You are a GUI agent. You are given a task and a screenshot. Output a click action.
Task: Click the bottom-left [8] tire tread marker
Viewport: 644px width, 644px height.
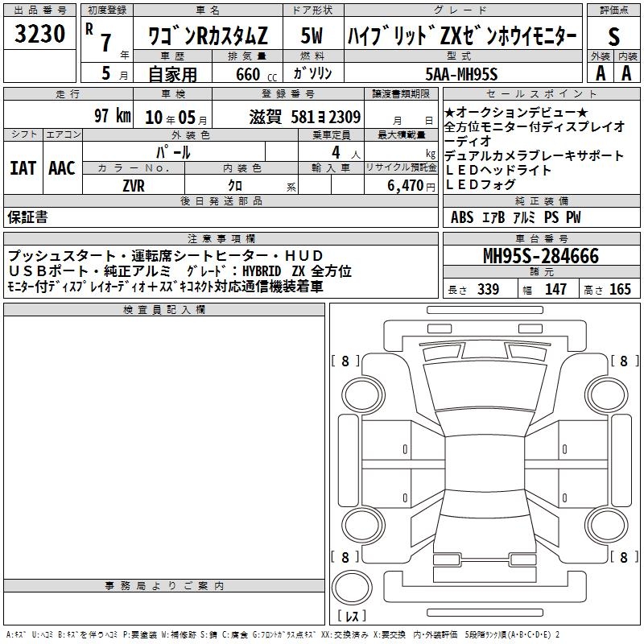[345, 557]
